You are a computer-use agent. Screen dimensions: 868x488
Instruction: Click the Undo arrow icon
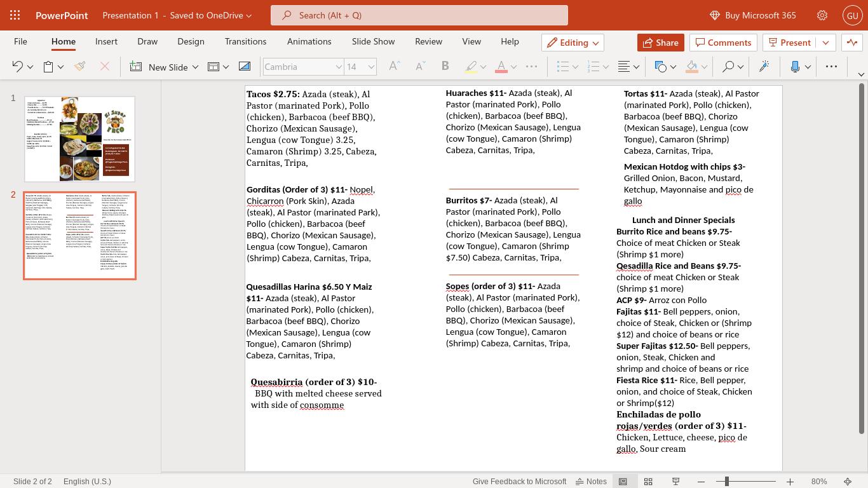(17, 67)
